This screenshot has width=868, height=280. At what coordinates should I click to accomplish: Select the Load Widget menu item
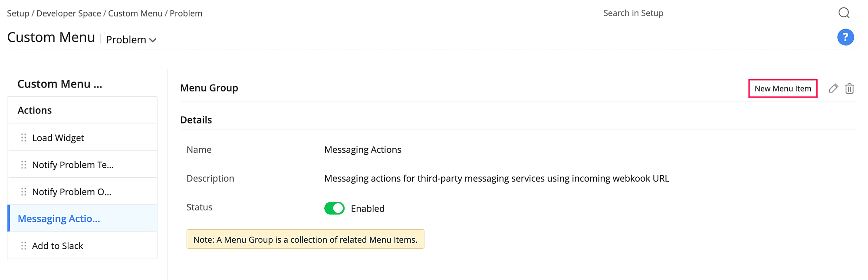58,138
